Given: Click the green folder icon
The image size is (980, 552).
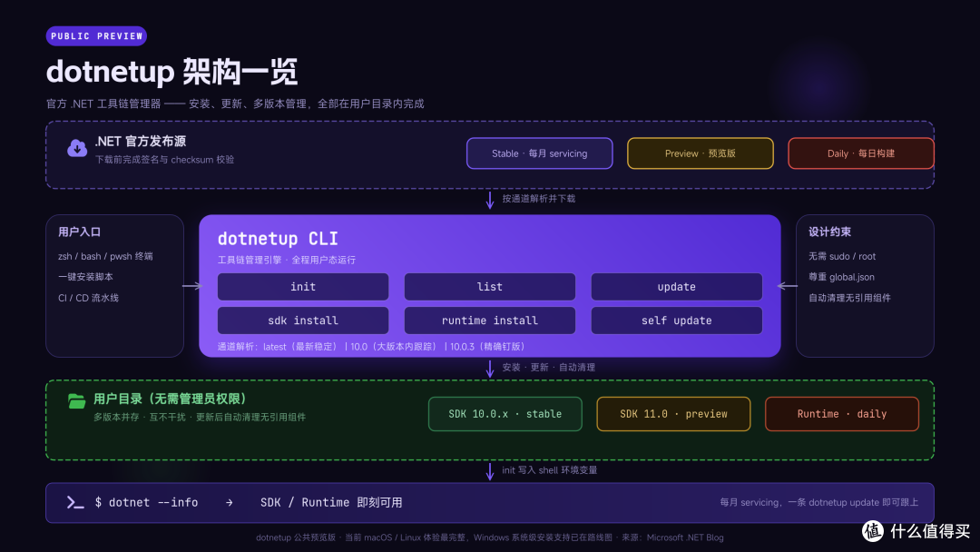Looking at the screenshot, I should click(x=76, y=400).
